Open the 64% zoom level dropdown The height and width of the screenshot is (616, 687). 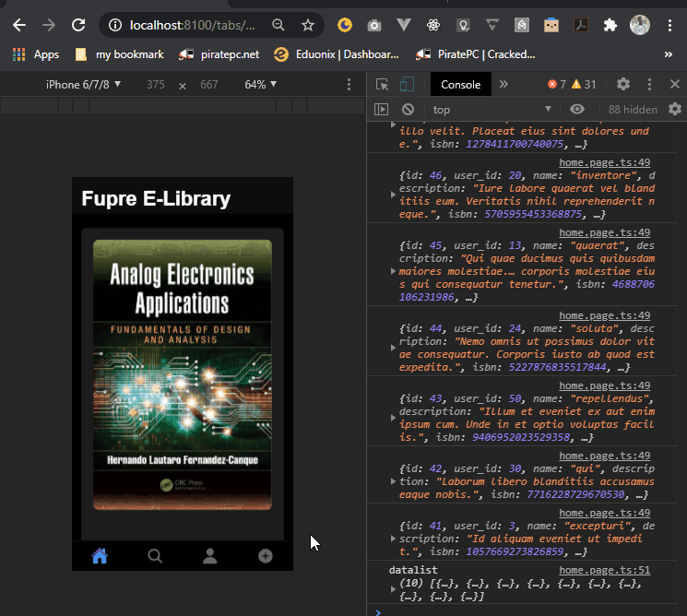click(x=260, y=85)
